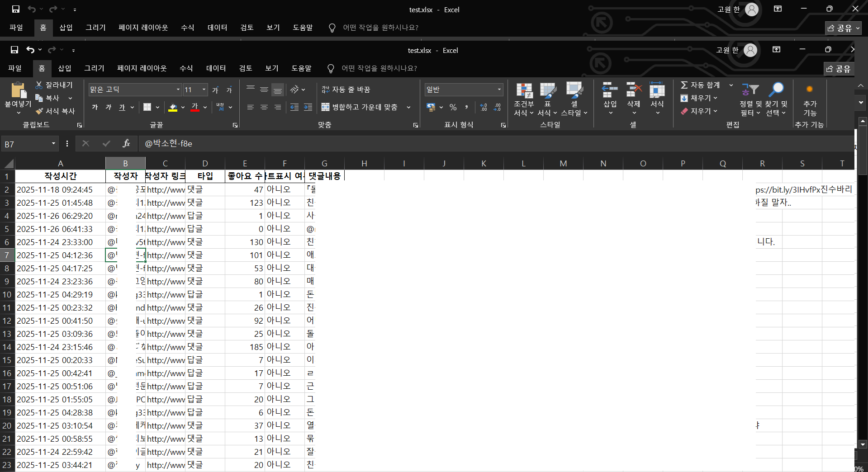Image resolution: width=868 pixels, height=472 pixels.
Task: Click the Insert Function fx icon
Action: (126, 143)
